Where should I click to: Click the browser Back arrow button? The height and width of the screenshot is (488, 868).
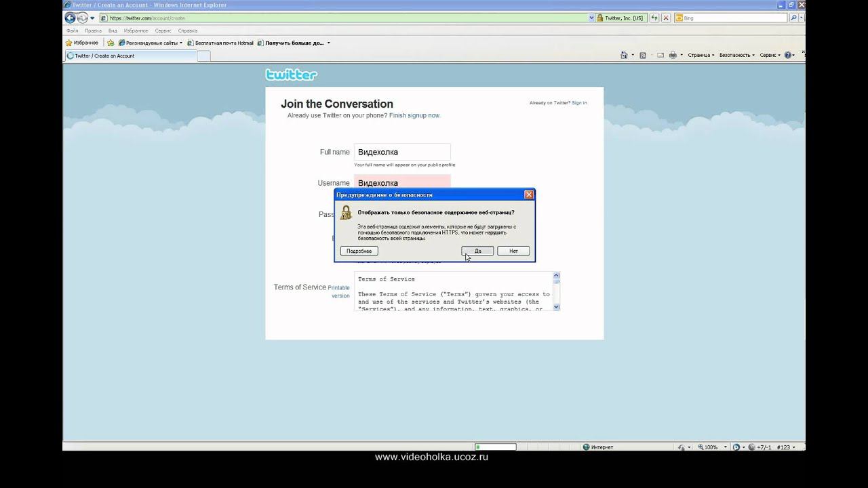[x=70, y=18]
